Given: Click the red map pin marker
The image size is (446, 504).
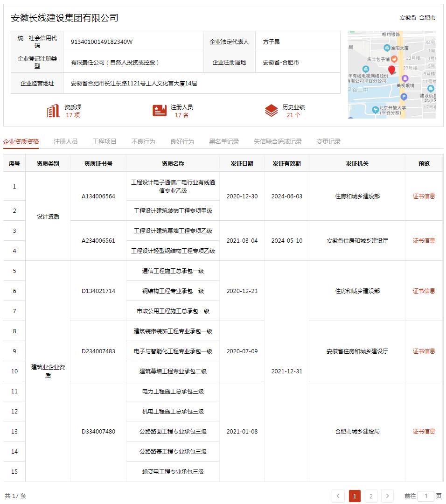Looking at the screenshot, I should 391,70.
